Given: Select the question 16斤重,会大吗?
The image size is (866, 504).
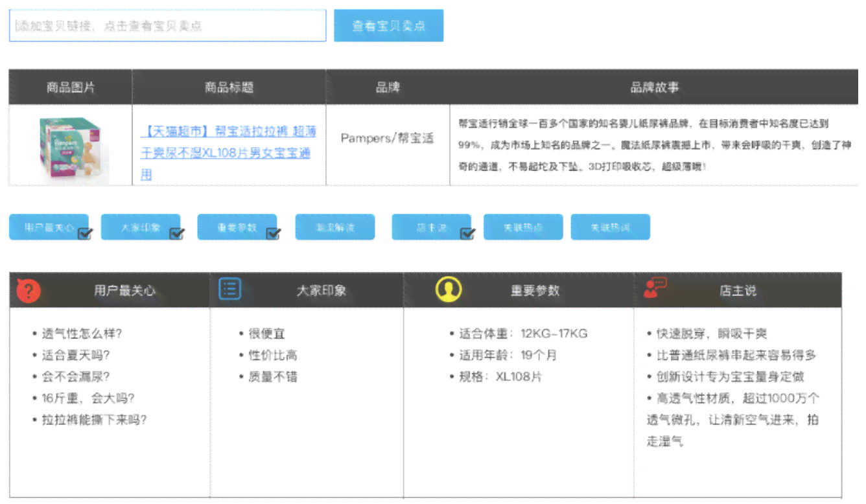Looking at the screenshot, I should pos(88,398).
